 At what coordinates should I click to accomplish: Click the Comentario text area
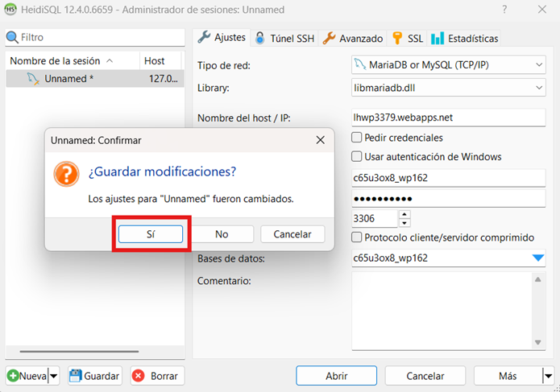pos(442,311)
